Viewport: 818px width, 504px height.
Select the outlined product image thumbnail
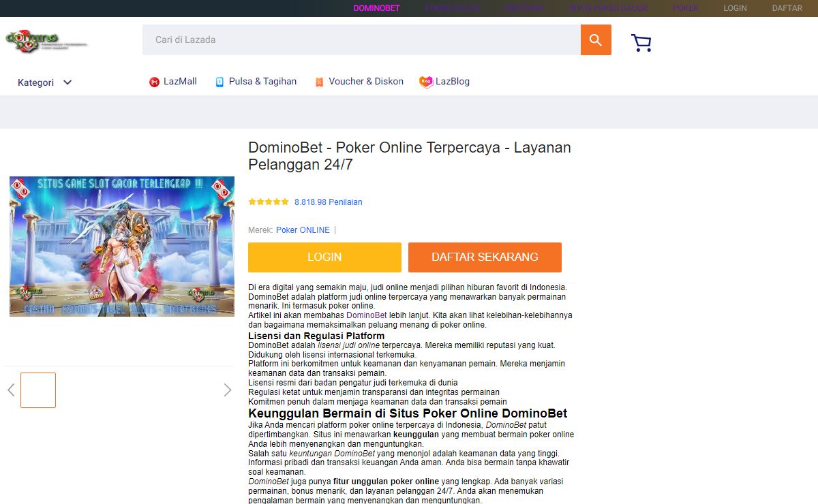click(x=38, y=390)
